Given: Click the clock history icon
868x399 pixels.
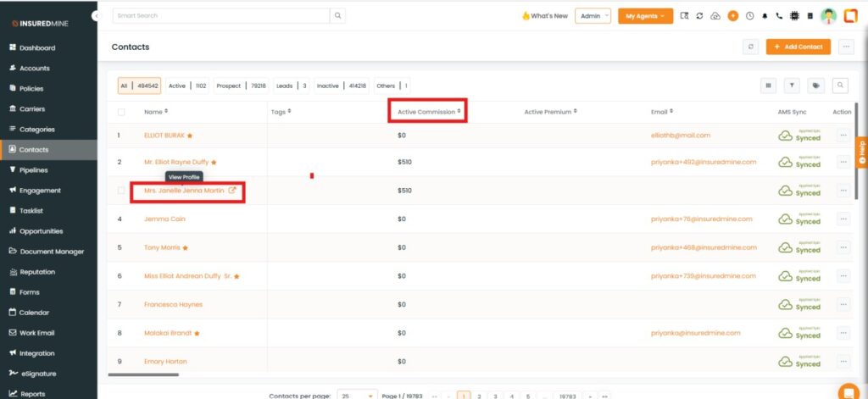Looking at the screenshot, I should point(749,16).
